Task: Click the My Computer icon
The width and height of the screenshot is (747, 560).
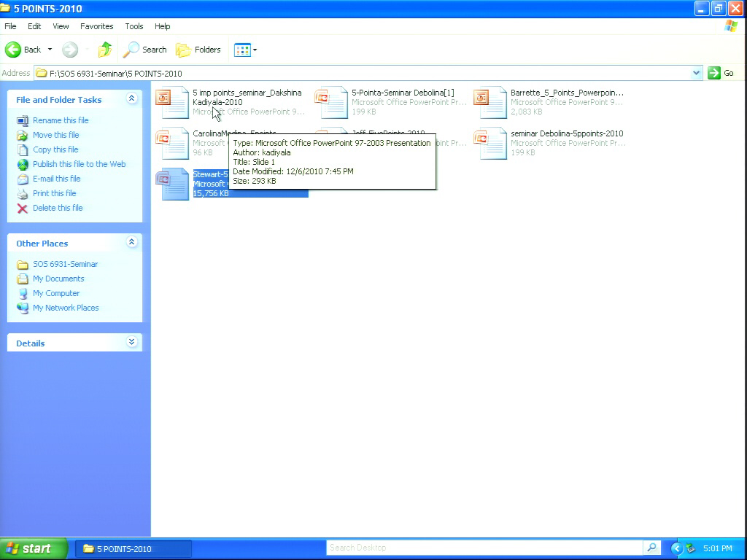Action: coord(23,294)
